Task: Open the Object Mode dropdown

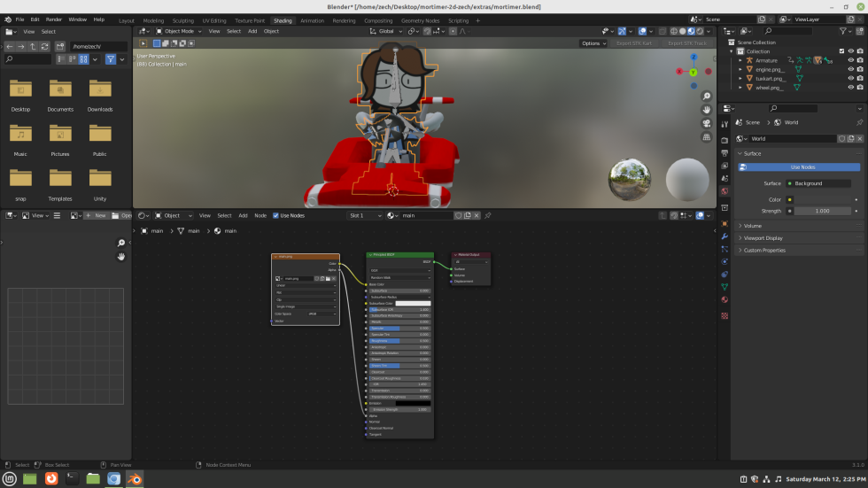Action: coord(178,31)
